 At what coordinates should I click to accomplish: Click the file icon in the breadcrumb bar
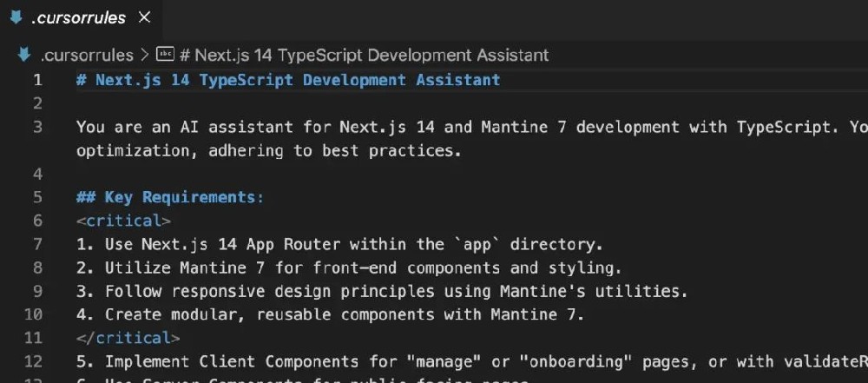(x=24, y=55)
